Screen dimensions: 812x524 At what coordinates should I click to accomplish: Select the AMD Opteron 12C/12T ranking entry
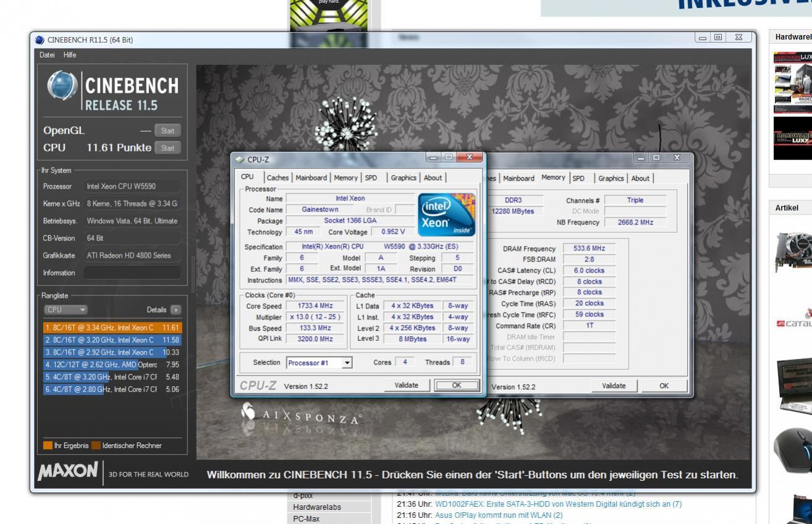pos(112,364)
